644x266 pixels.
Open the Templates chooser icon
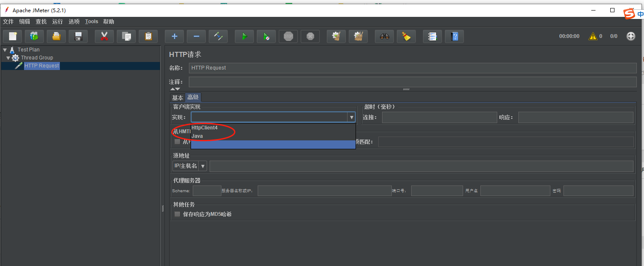pos(34,36)
